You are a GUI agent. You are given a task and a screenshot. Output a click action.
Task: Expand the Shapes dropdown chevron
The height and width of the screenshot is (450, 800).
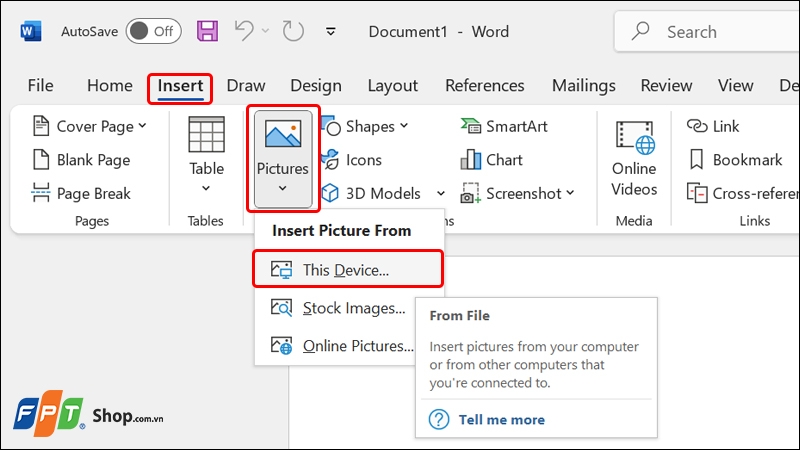click(404, 126)
